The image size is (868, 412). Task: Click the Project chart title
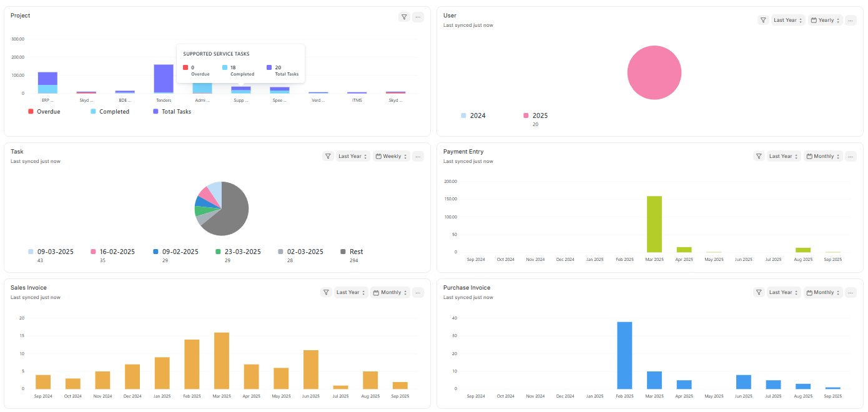(20, 15)
